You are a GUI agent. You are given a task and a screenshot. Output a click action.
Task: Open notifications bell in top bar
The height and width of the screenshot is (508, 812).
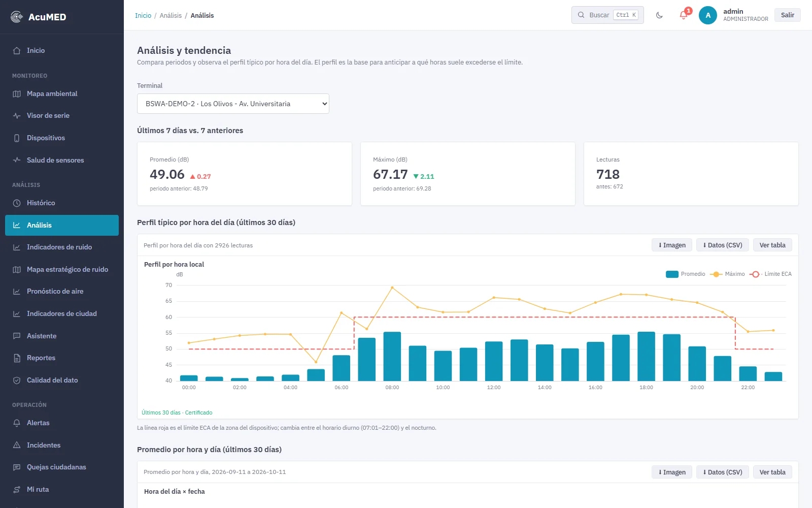click(x=684, y=15)
